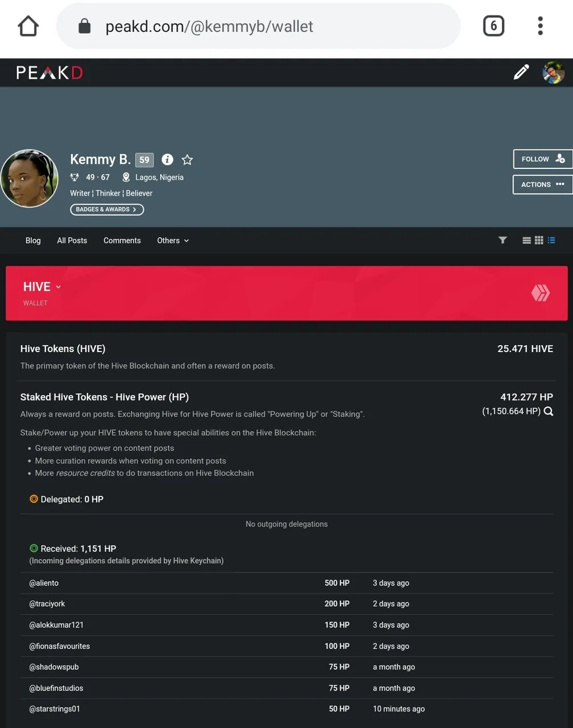Click the orange Delegated circle icon
Screen dimensions: 573x728
[34, 499]
